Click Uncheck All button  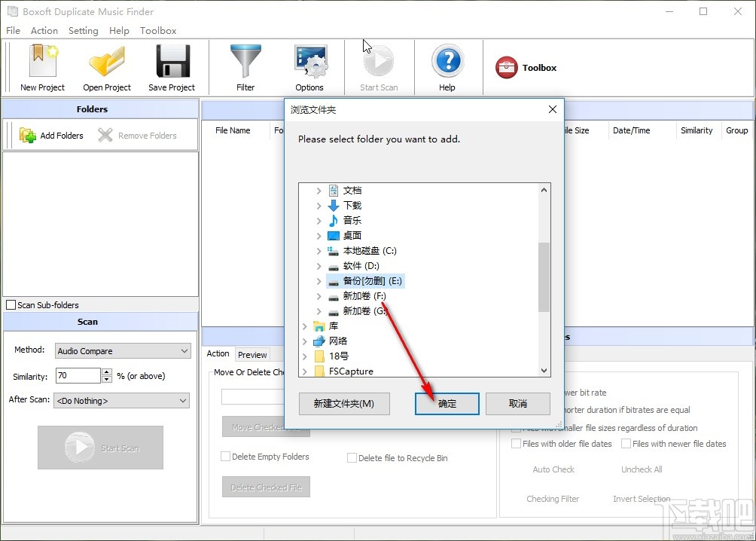tap(642, 469)
